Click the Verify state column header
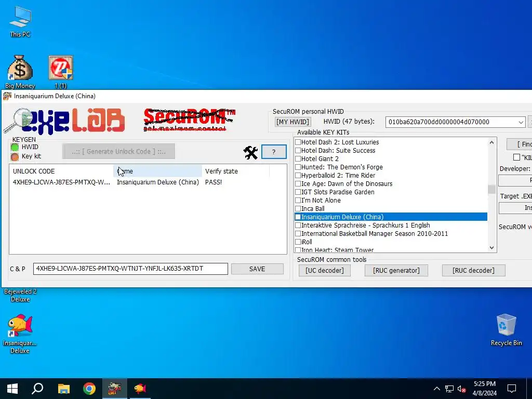 [235, 171]
